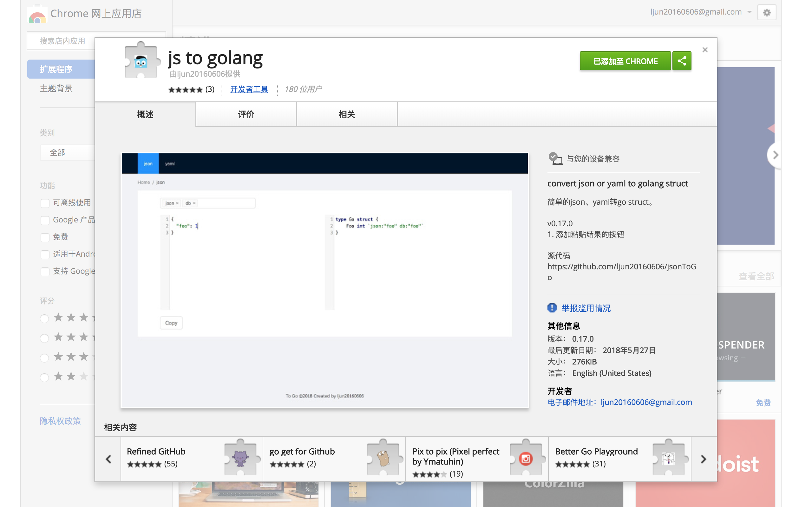This screenshot has height=507, width=812.
Task: Click the Pix to pix extension icon
Action: point(526,459)
